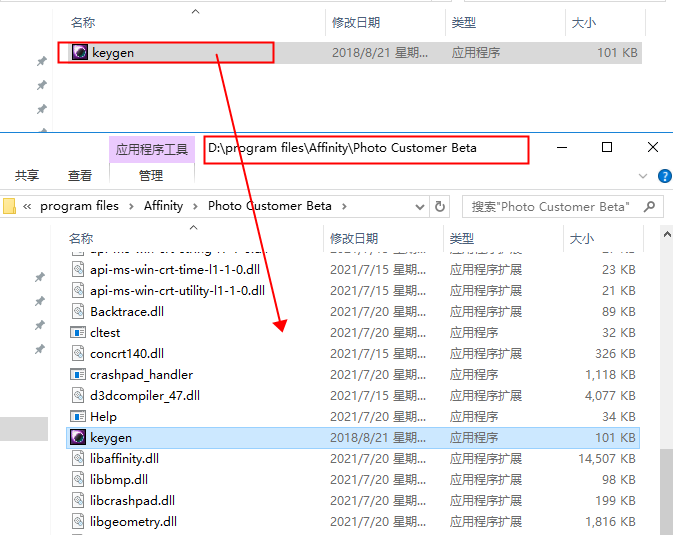The height and width of the screenshot is (535, 673).
Task: Select the Help application icon
Action: 78,416
